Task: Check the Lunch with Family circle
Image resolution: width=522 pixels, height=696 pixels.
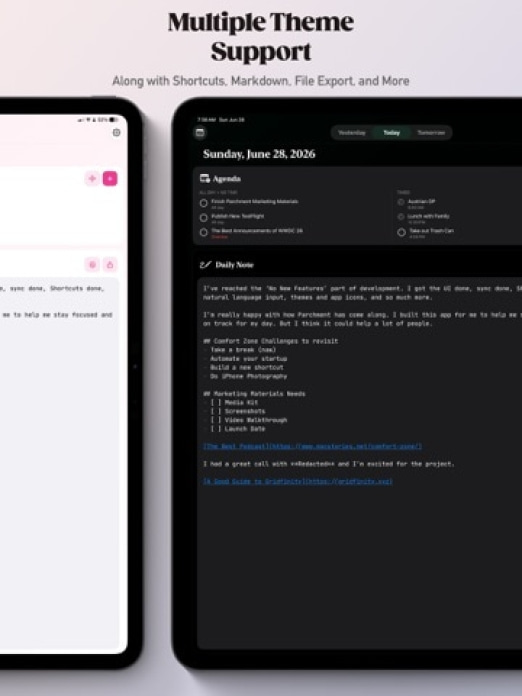Action: tap(401, 217)
